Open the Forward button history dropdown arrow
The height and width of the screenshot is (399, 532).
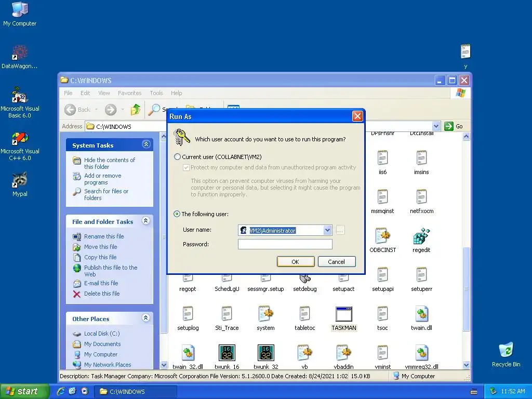(123, 110)
